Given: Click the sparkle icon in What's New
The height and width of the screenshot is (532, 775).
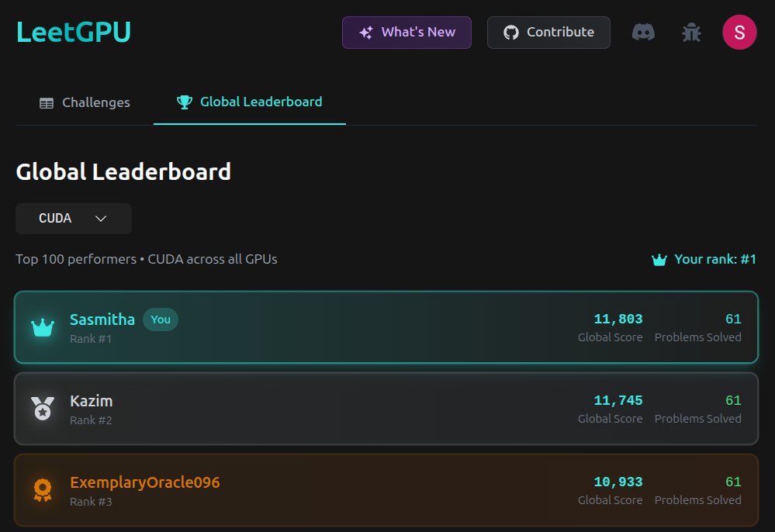Looking at the screenshot, I should point(366,33).
